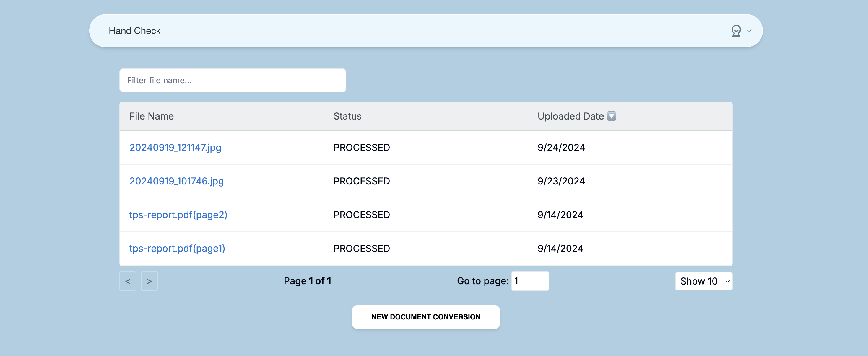This screenshot has height=356, width=868.
Task: Go to previous page arrow button
Action: [x=128, y=281]
